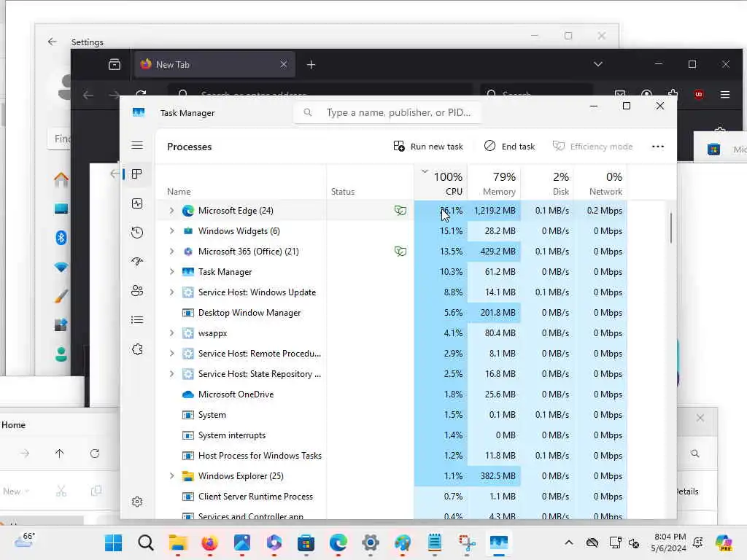The image size is (747, 560).
Task: Select Host Process for Windows Tasks row
Action: click(x=392, y=456)
